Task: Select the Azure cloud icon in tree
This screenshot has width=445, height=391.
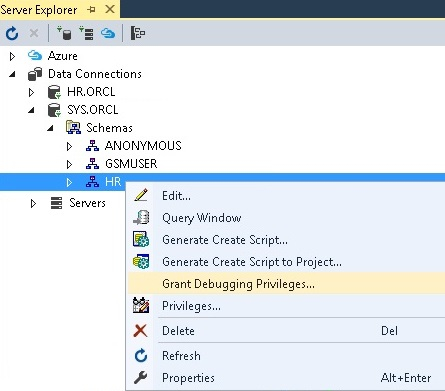Action: pyautogui.click(x=35, y=55)
